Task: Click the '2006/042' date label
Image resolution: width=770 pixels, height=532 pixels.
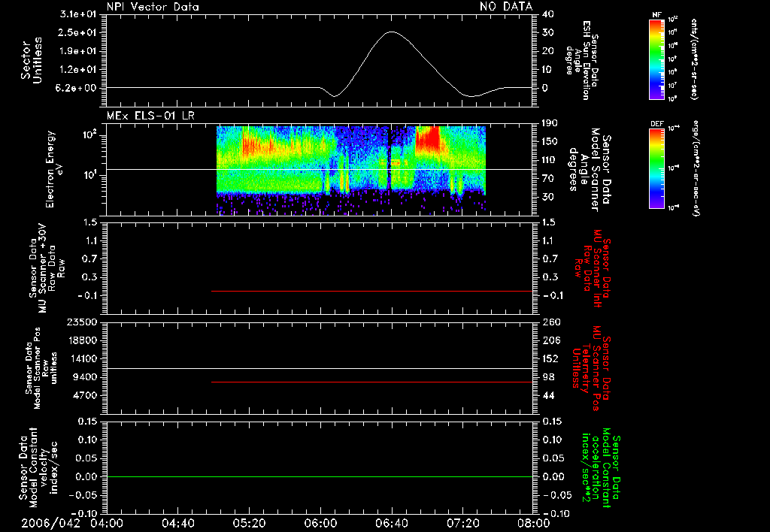Action: pyautogui.click(x=50, y=523)
